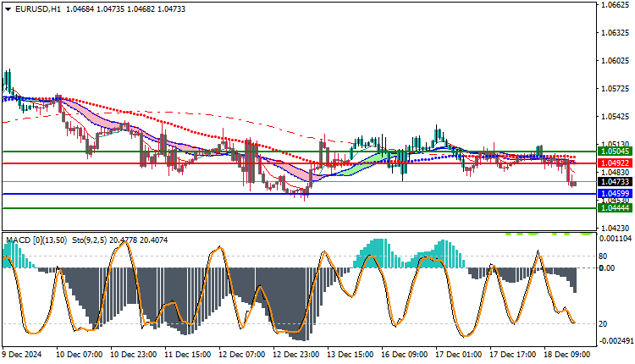Image resolution: width=635 pixels, height=364 pixels.
Task: Select the blue 1.04599 price label
Action: tap(615, 194)
